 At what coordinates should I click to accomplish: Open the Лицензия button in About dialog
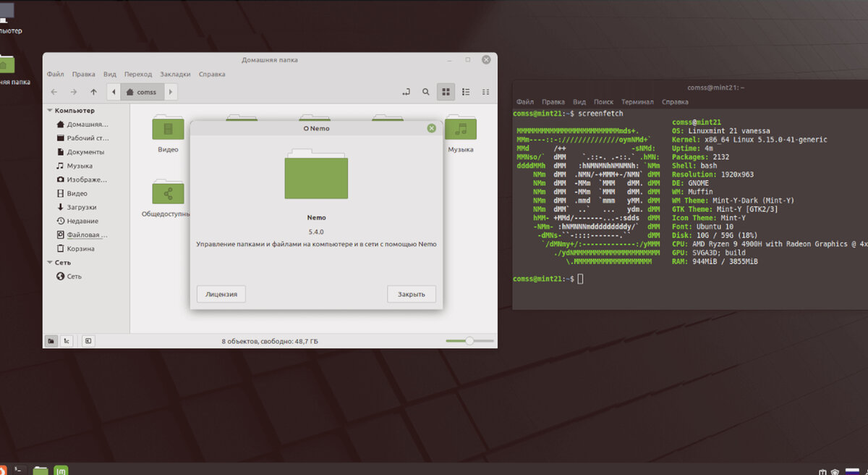pos(221,293)
